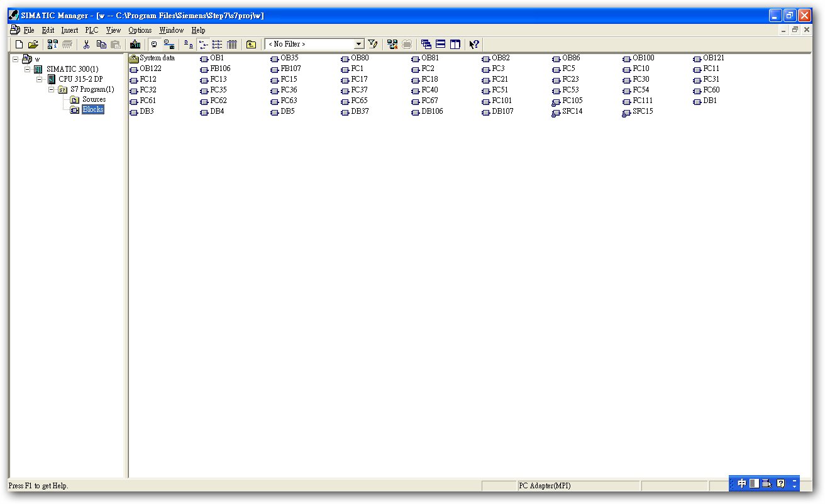Screen dimensions: 825x504
Task: Open the Options menu
Action: pyautogui.click(x=140, y=30)
